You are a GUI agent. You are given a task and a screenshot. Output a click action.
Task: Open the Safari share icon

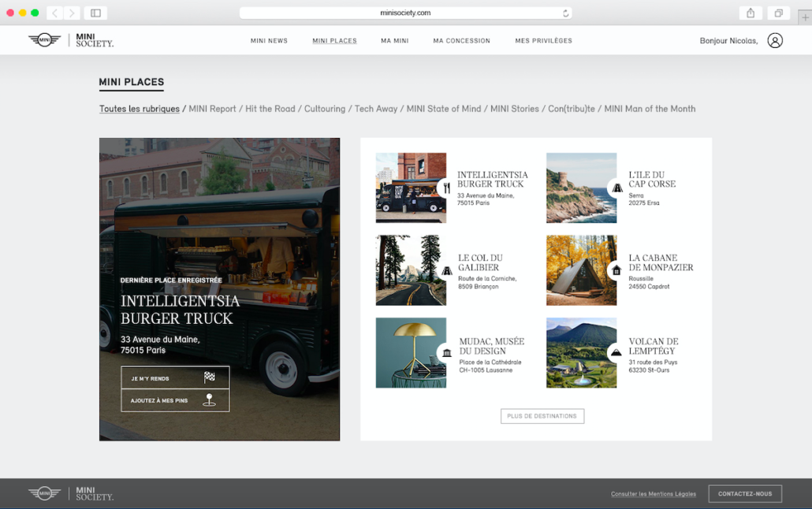click(x=751, y=13)
